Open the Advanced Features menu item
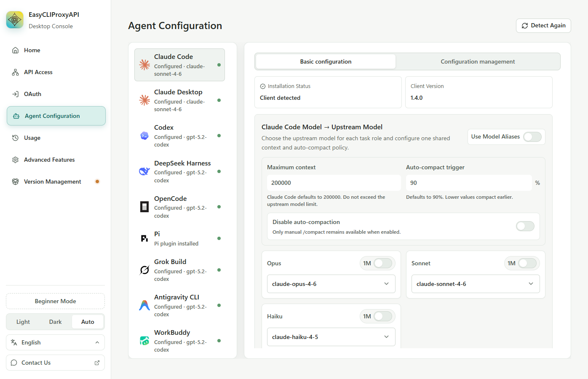Viewport: 588px width, 379px height. 56,160
